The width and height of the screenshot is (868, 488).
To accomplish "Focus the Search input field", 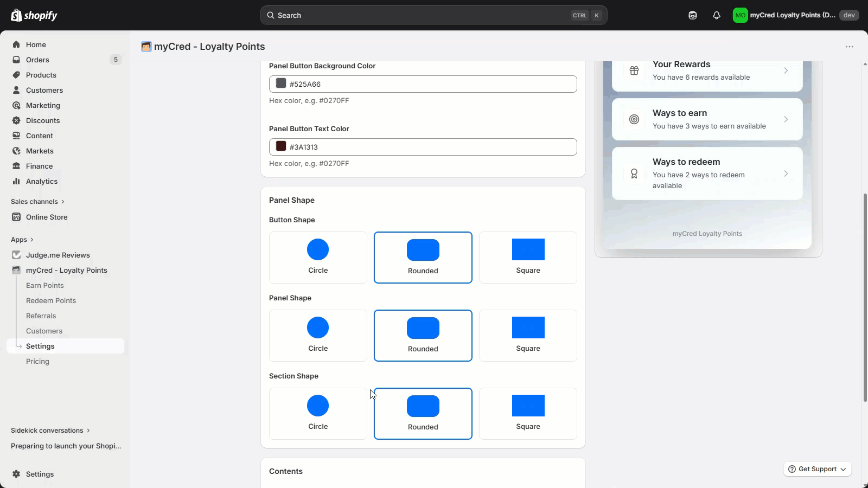I will [423, 15].
